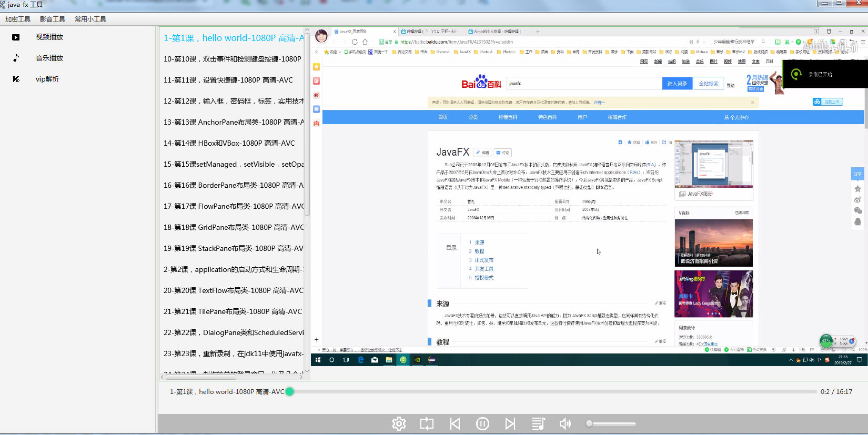Open the playlist icon in player bar
Viewport: 868px width, 435px height.
click(x=538, y=423)
